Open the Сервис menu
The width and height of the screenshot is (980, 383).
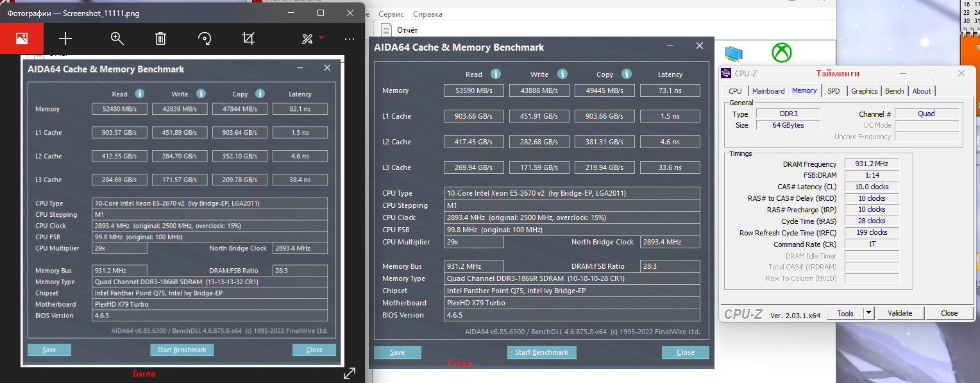click(x=391, y=13)
